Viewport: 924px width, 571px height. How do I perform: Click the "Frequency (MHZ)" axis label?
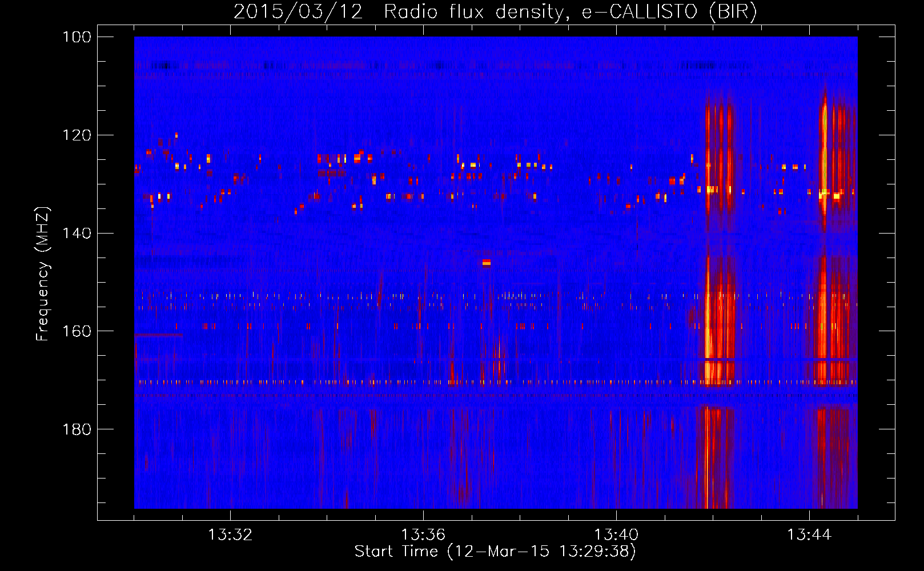coord(43,274)
